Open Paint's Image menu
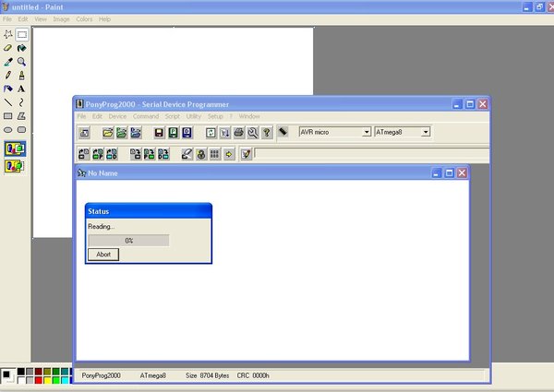The image size is (554, 392). tap(61, 19)
